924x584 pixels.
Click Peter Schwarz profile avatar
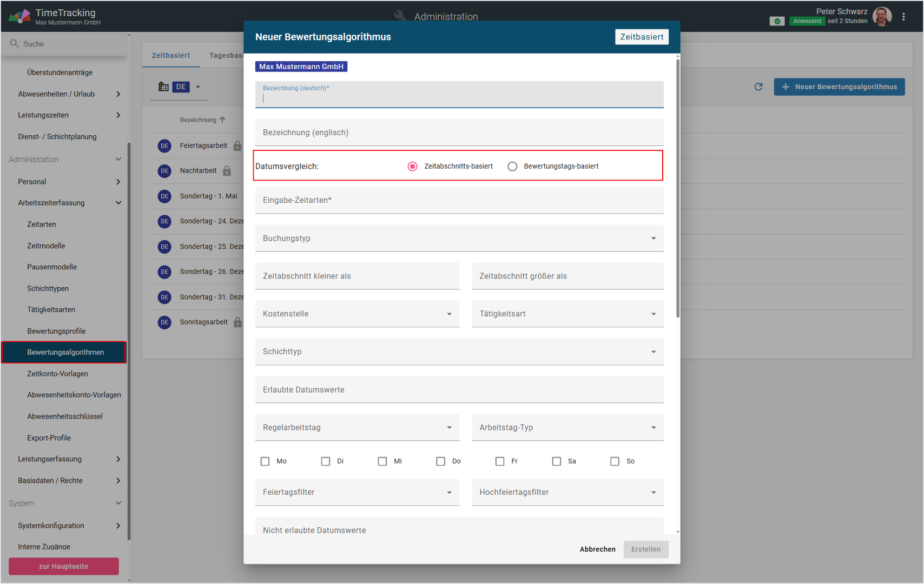pos(882,17)
